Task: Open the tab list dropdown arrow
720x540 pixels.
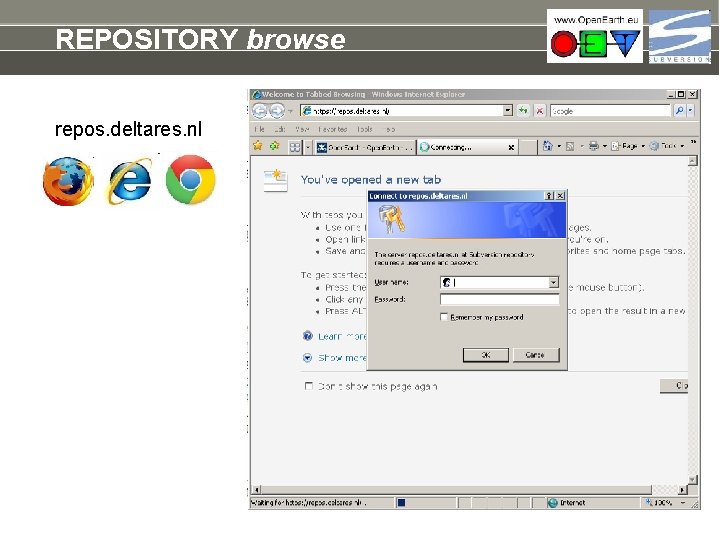Action: [308, 147]
